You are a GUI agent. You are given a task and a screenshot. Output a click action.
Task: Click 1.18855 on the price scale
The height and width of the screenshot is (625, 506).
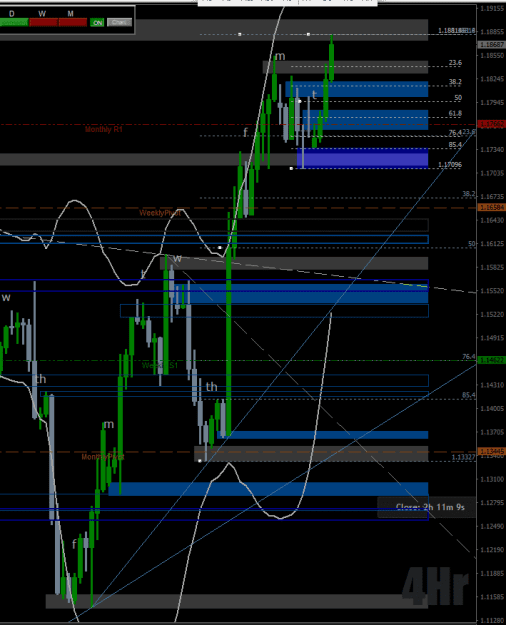tap(492, 31)
